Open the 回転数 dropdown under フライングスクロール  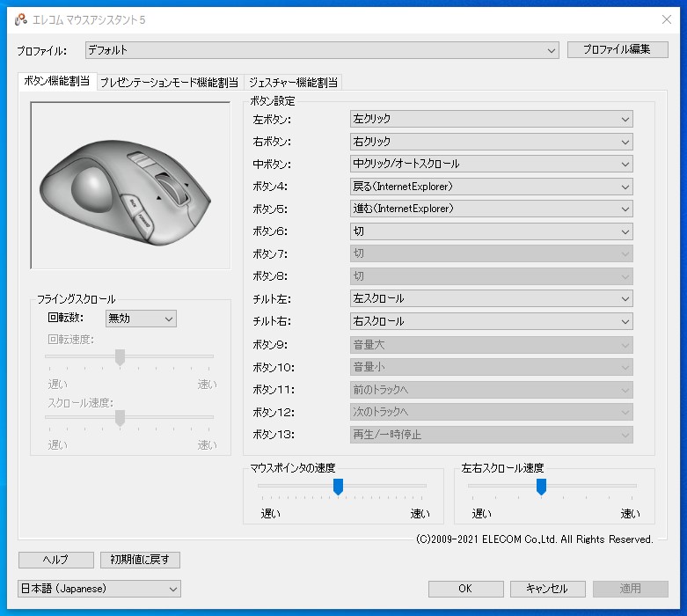[x=141, y=319]
